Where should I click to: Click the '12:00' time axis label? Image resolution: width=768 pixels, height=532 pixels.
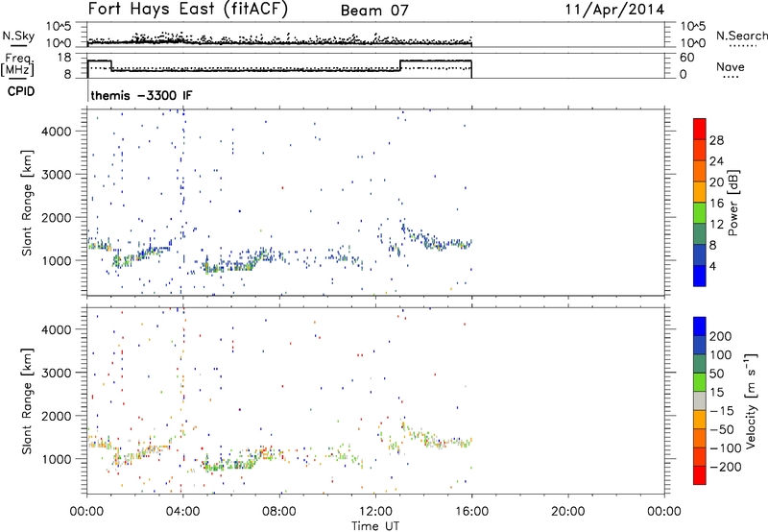coord(375,512)
